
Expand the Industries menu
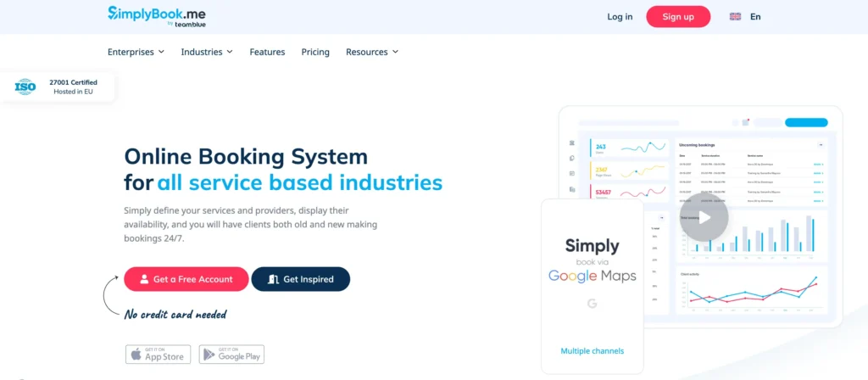pos(207,52)
